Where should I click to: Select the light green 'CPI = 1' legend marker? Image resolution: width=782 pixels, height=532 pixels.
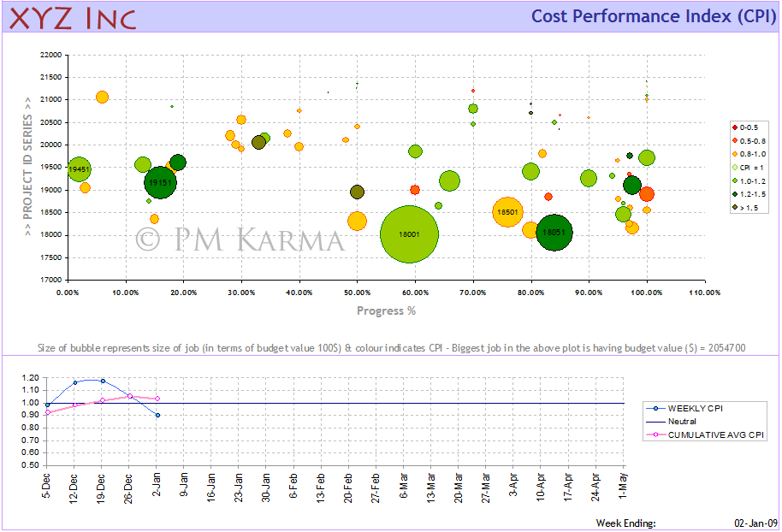pos(734,167)
